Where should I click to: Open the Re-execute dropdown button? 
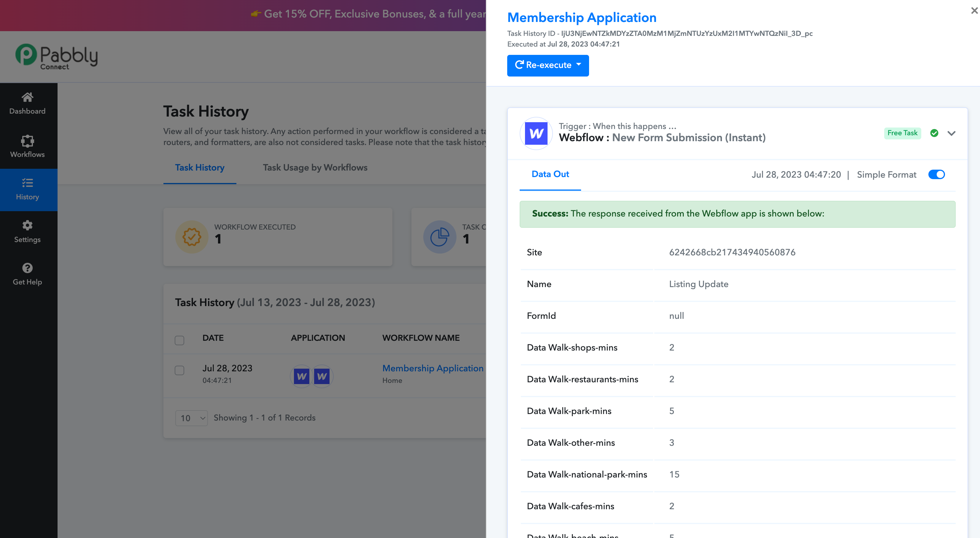(x=548, y=66)
